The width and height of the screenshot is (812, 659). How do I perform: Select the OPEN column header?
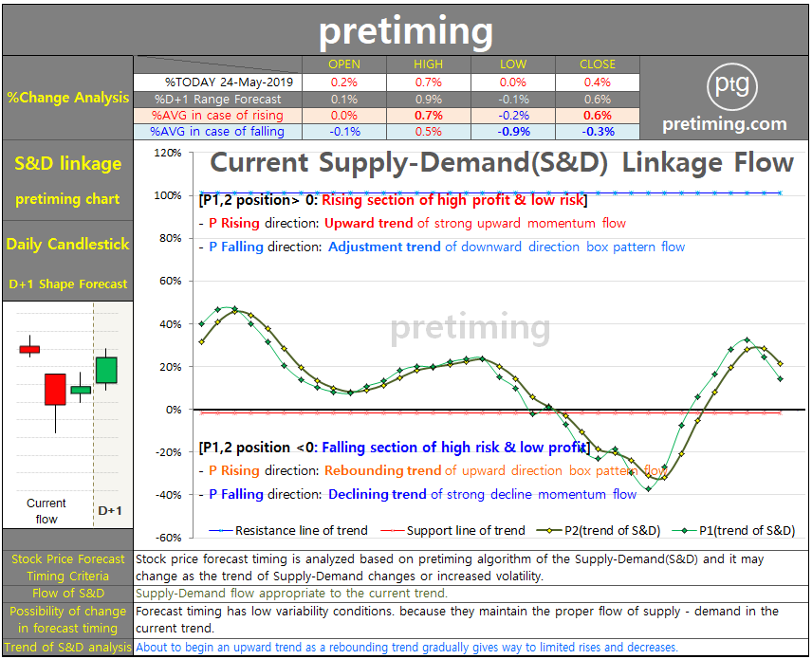pyautogui.click(x=343, y=64)
